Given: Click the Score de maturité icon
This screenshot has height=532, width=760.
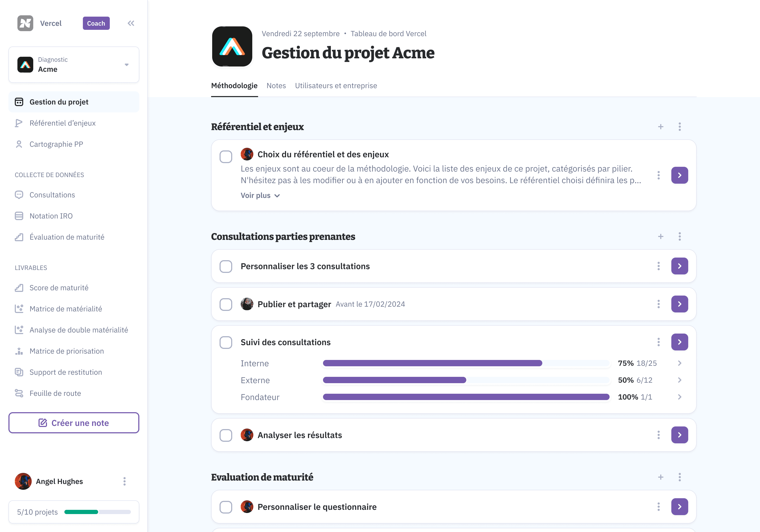Looking at the screenshot, I should click(x=19, y=288).
